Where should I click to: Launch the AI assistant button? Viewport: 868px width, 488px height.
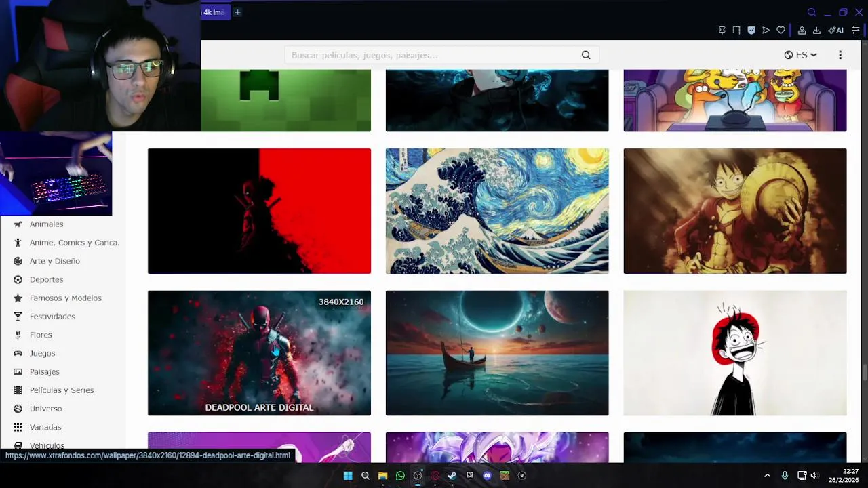point(836,30)
